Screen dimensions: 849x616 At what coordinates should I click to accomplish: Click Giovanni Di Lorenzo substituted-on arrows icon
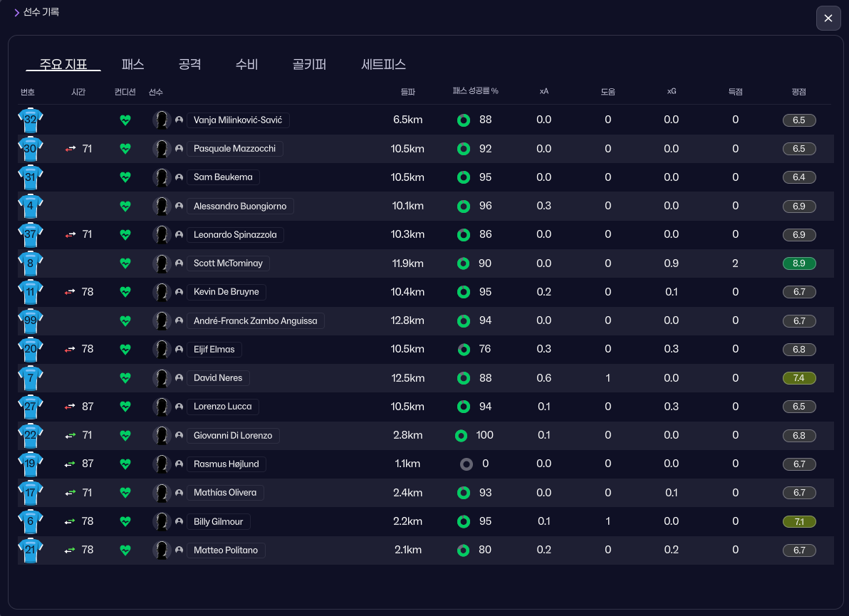point(71,435)
